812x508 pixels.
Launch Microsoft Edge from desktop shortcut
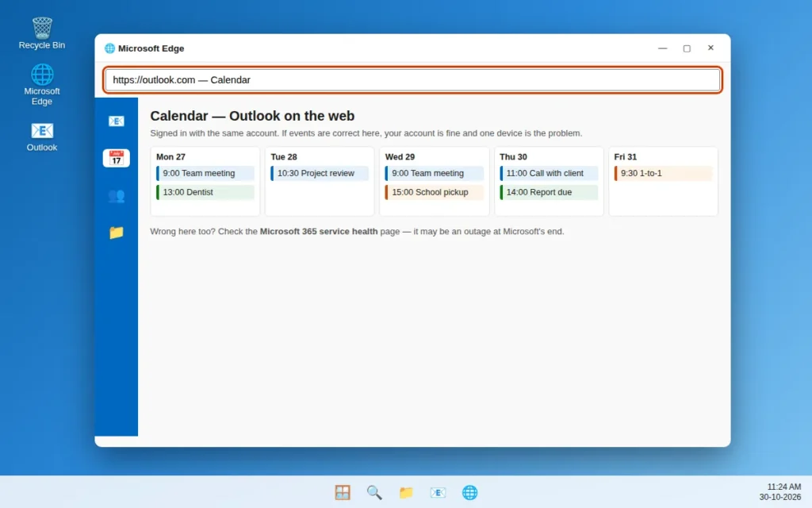point(42,84)
